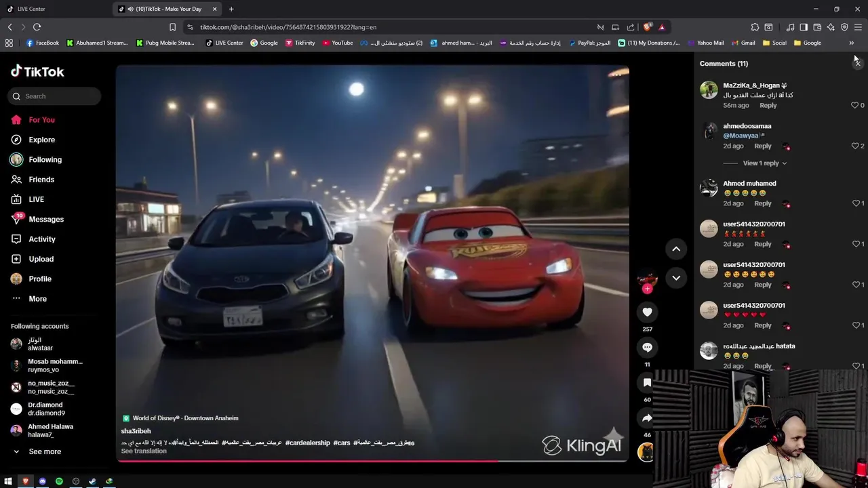
Task: Open the Windows Start menu
Action: [x=8, y=481]
